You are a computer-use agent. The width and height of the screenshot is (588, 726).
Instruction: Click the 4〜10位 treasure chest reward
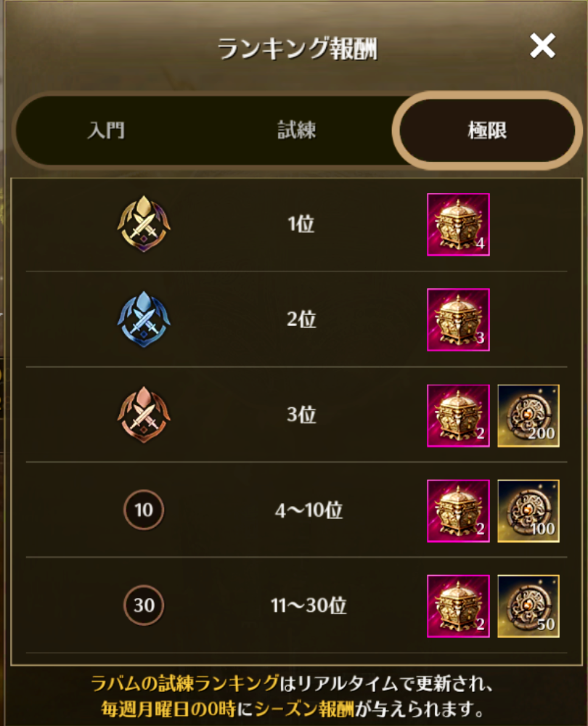(x=458, y=511)
